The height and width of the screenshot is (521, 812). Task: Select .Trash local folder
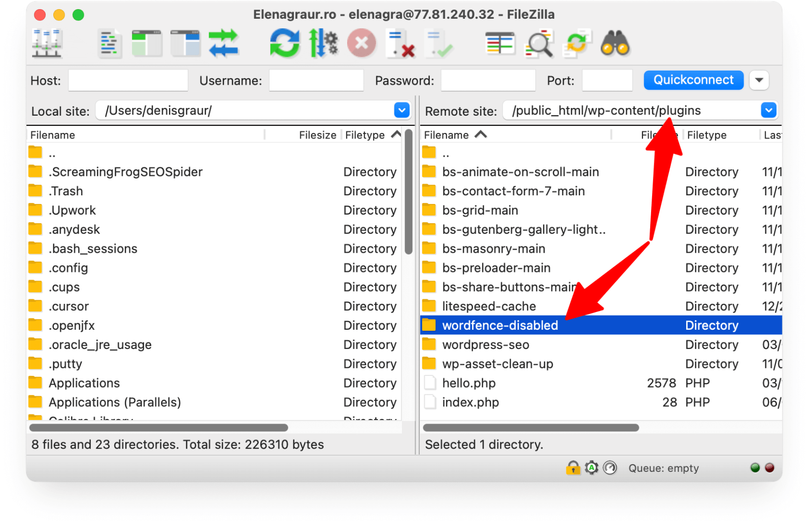[214, 191]
